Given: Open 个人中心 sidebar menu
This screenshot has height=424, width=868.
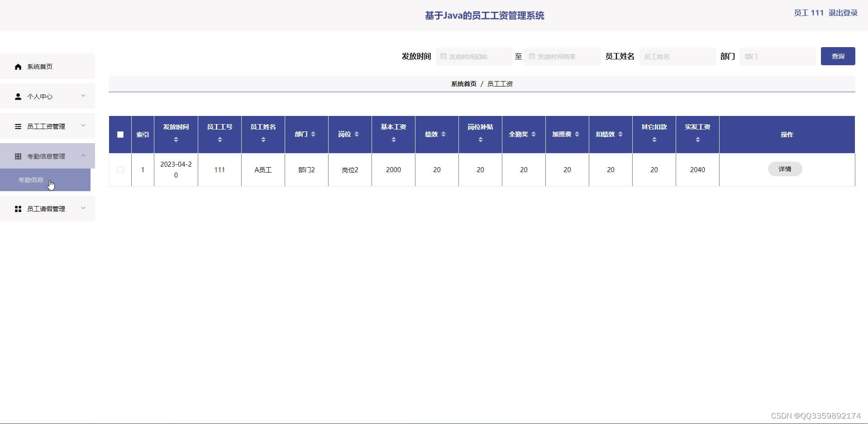Looking at the screenshot, I should coord(48,96).
